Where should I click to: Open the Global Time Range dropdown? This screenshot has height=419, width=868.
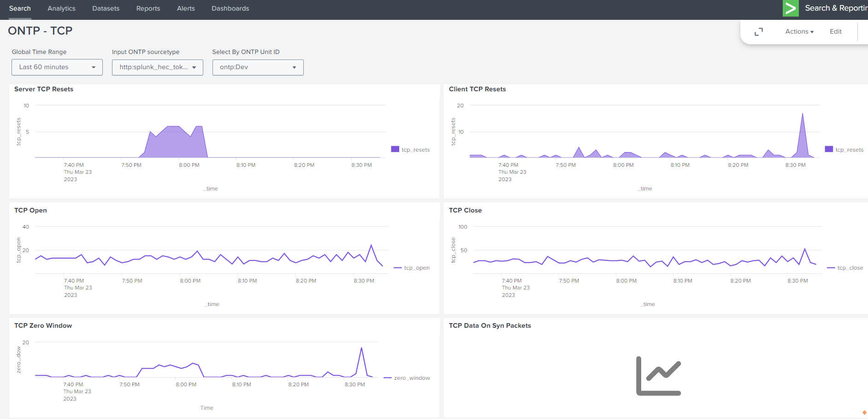57,67
